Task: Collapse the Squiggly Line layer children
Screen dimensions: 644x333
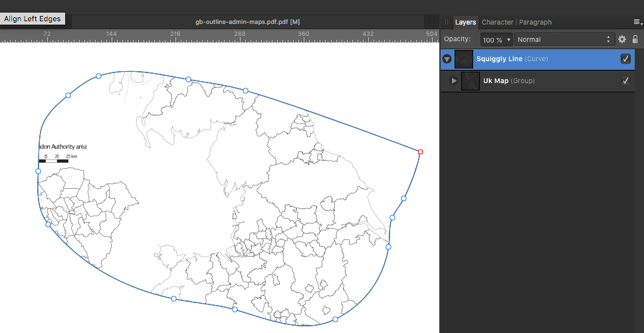Action: (447, 59)
